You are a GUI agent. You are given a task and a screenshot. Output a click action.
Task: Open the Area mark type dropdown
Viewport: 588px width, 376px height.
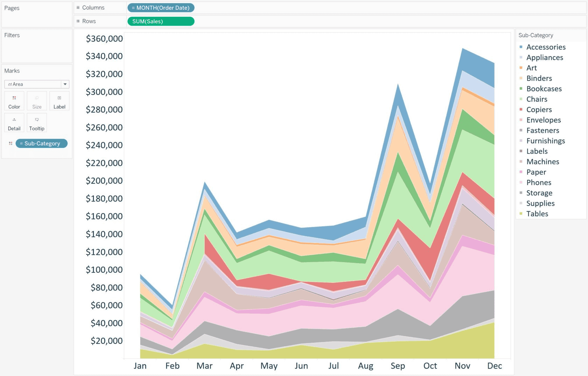click(x=65, y=84)
